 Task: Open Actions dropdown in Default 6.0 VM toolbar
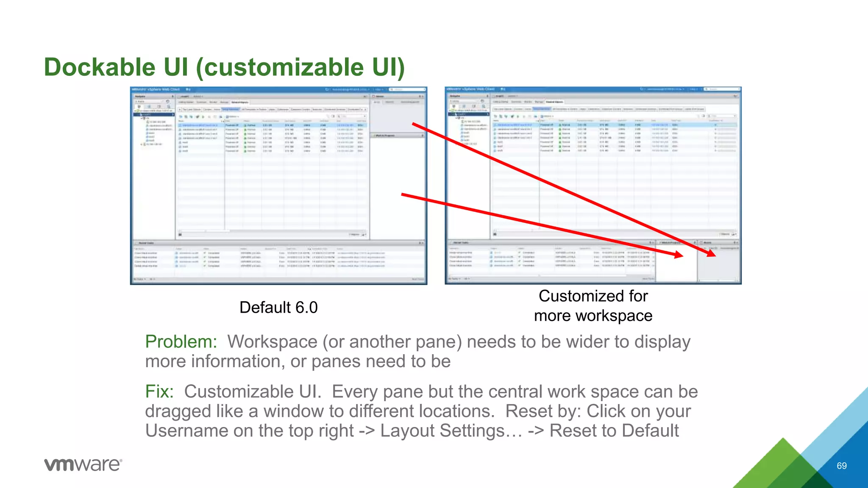233,116
